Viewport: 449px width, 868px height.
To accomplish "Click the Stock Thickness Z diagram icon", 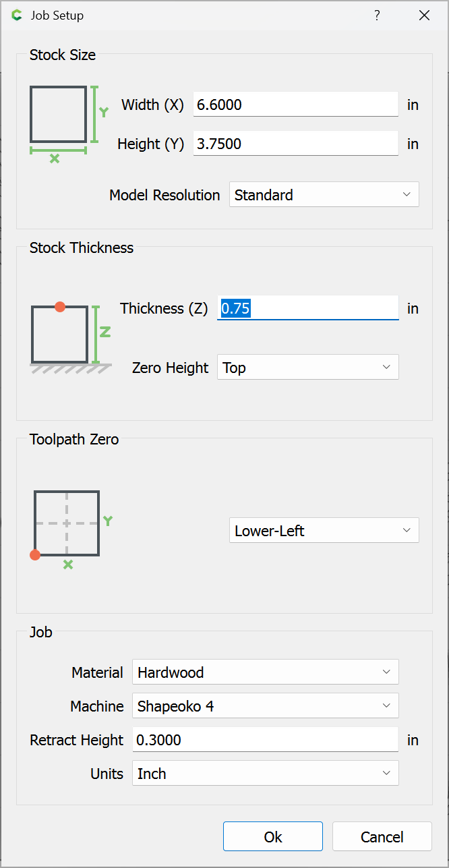I will [x=67, y=336].
